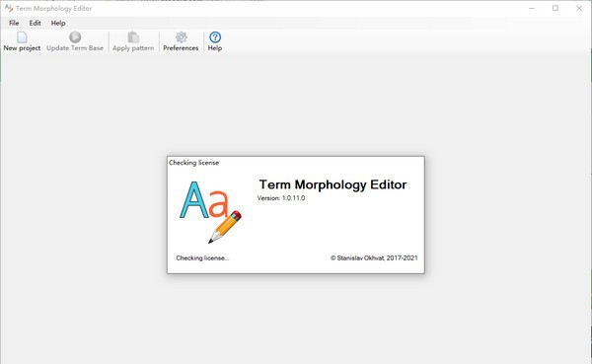Open the File menu

tap(14, 23)
